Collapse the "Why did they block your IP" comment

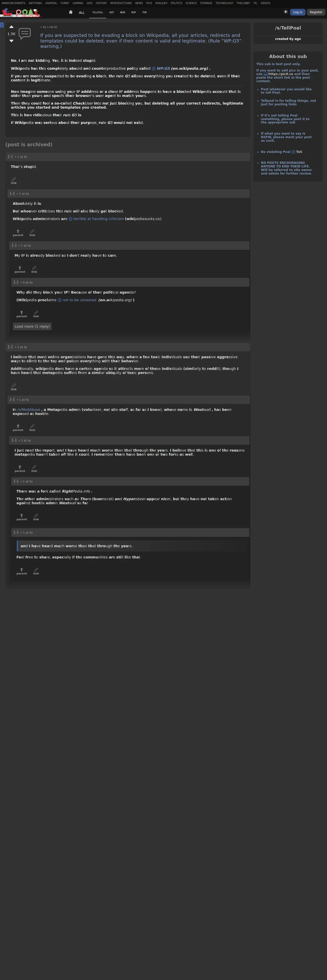tap(16, 282)
